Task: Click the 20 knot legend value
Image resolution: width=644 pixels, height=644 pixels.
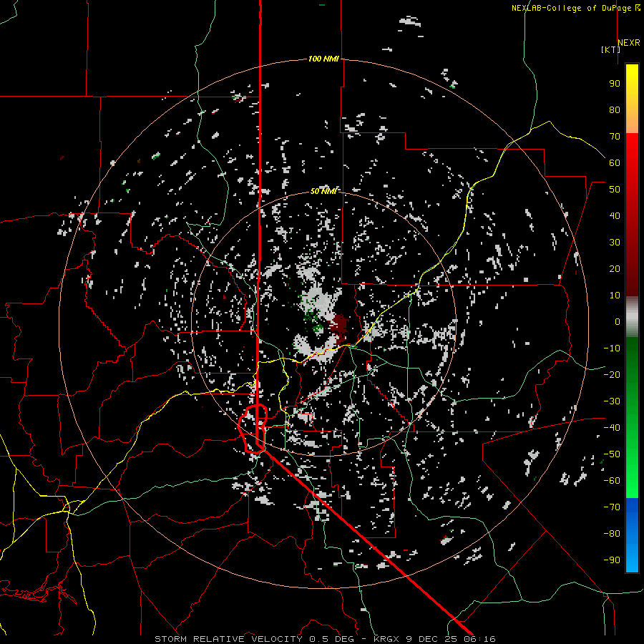Action: (615, 269)
